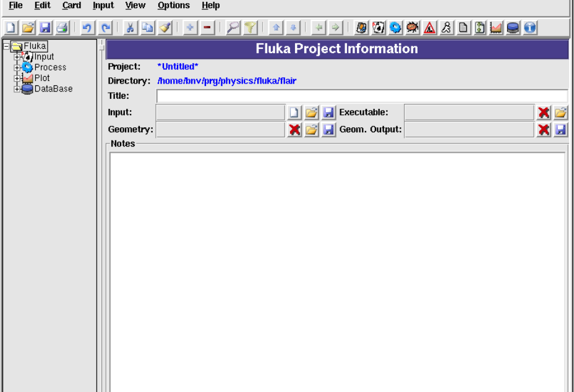
Task: Open the geometry/materials book toolbar icon
Action: point(361,27)
